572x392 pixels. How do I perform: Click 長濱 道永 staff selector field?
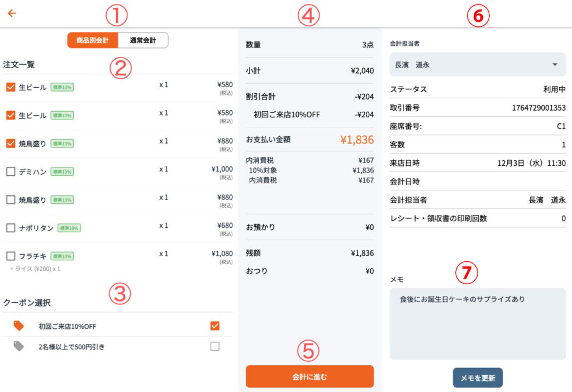469,65
